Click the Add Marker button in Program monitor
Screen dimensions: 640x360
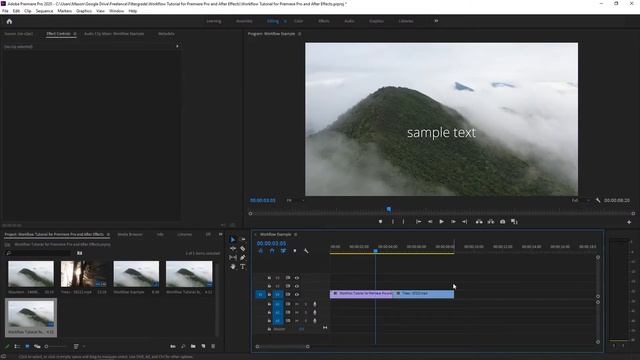point(380,222)
